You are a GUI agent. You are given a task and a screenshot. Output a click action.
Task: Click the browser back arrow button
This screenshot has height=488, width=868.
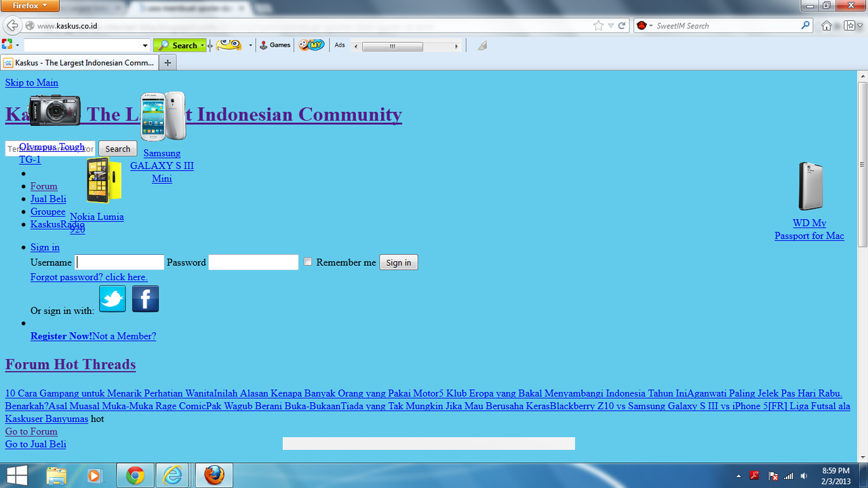(12, 26)
